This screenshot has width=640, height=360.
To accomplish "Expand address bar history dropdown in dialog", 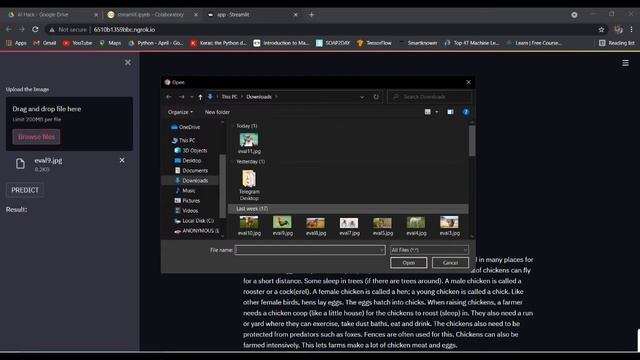I will pyautogui.click(x=362, y=97).
